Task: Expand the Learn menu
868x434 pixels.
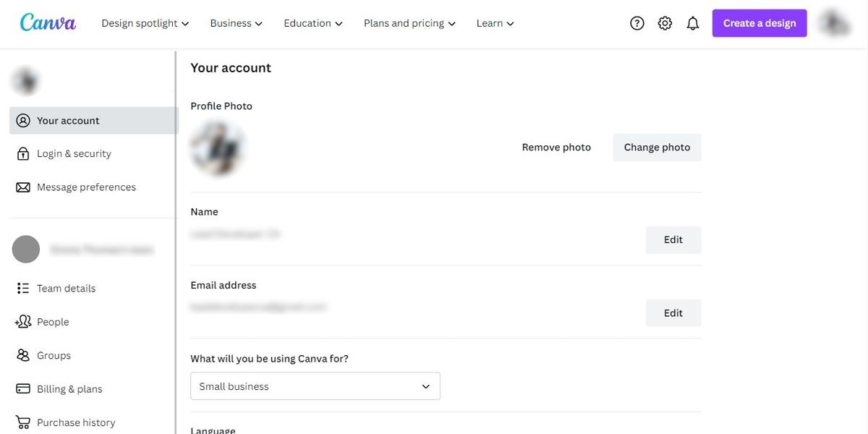Action: [x=495, y=23]
